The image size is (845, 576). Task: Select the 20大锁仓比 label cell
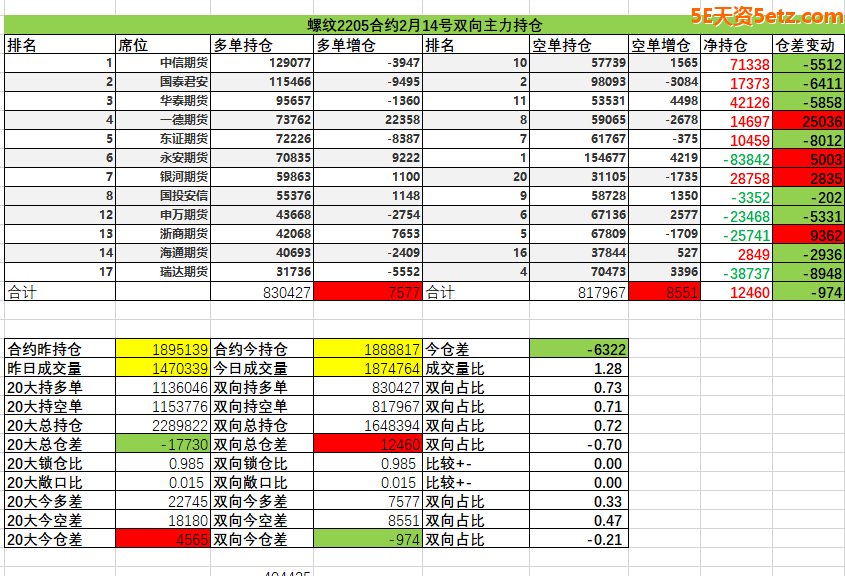coord(58,463)
